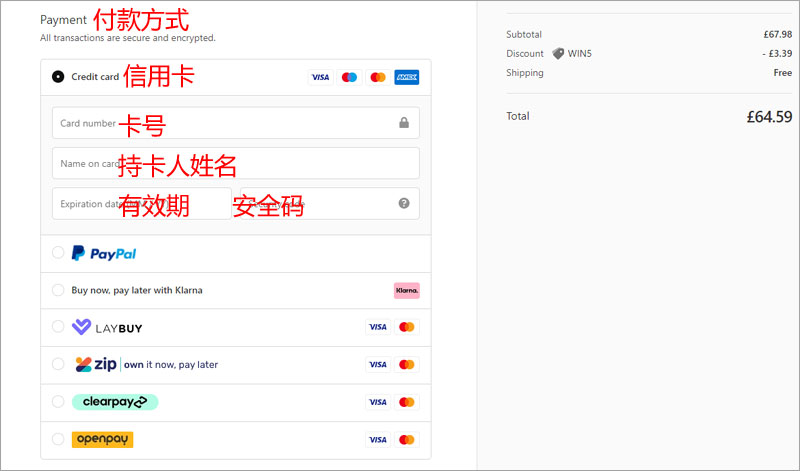Viewport: 800px width, 471px height.
Task: Click the Card number input field
Action: pos(236,123)
